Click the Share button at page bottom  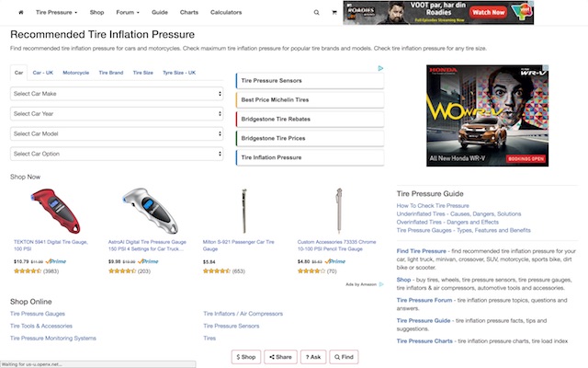[280, 357]
